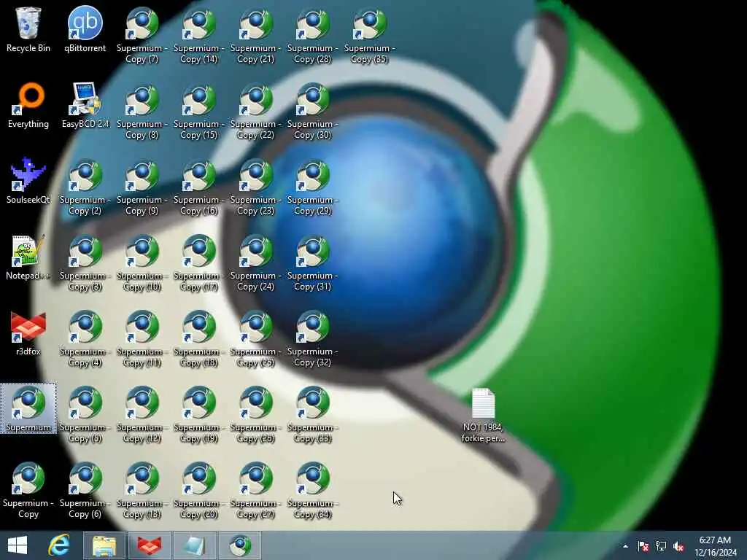The height and width of the screenshot is (560, 747).
Task: Open File Explorer from the taskbar
Action: 104,545
